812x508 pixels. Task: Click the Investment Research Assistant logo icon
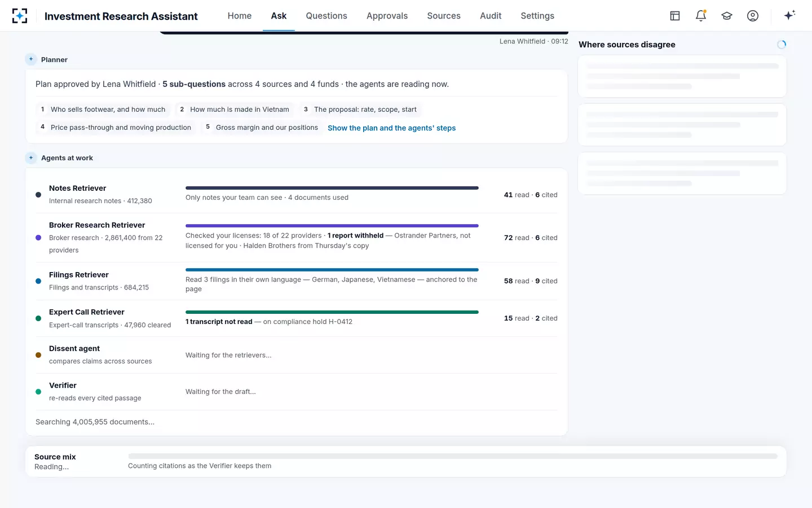point(20,16)
